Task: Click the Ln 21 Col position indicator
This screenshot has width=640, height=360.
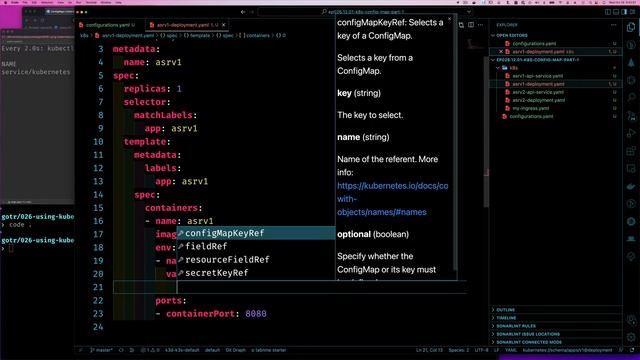Action: [428, 350]
